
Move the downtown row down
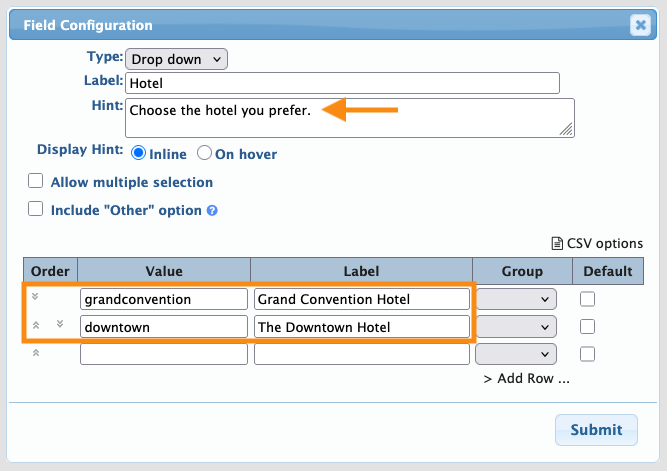pyautogui.click(x=60, y=324)
